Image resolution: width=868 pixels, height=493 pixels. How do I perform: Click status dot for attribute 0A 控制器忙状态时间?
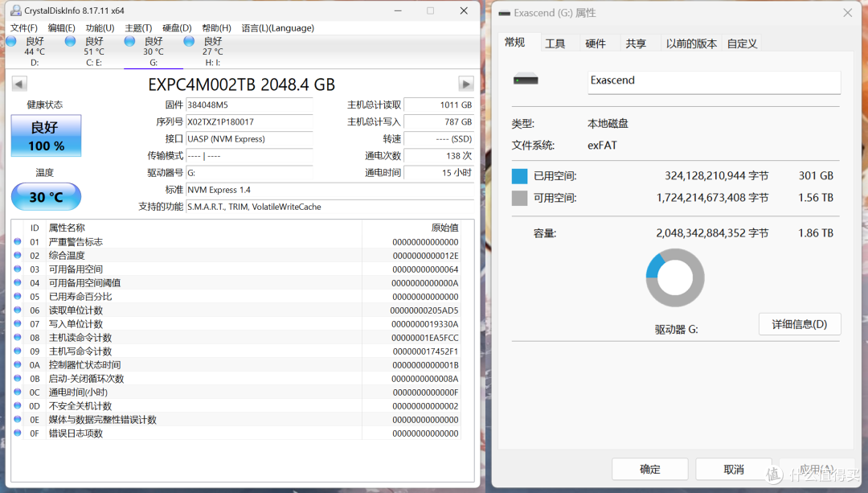[x=18, y=364]
